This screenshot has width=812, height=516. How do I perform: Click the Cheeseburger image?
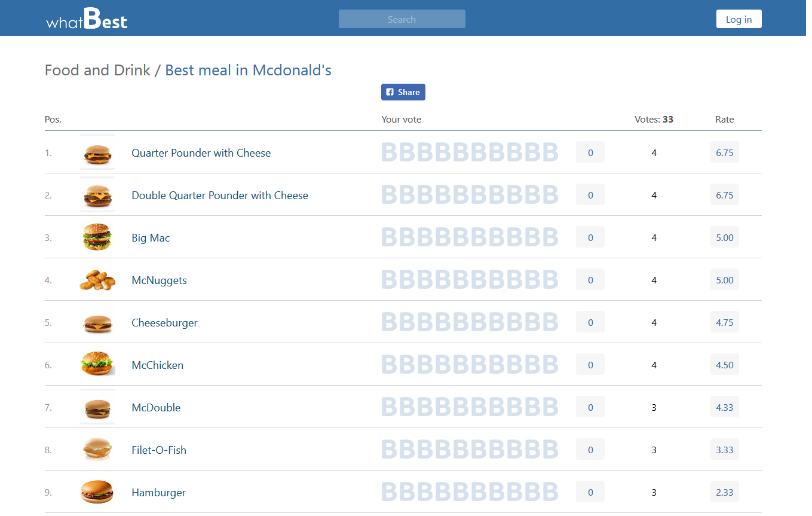pyautogui.click(x=97, y=323)
